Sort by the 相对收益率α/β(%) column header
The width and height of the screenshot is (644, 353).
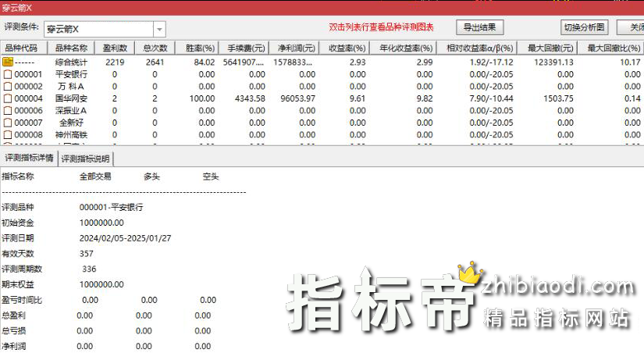click(x=476, y=48)
